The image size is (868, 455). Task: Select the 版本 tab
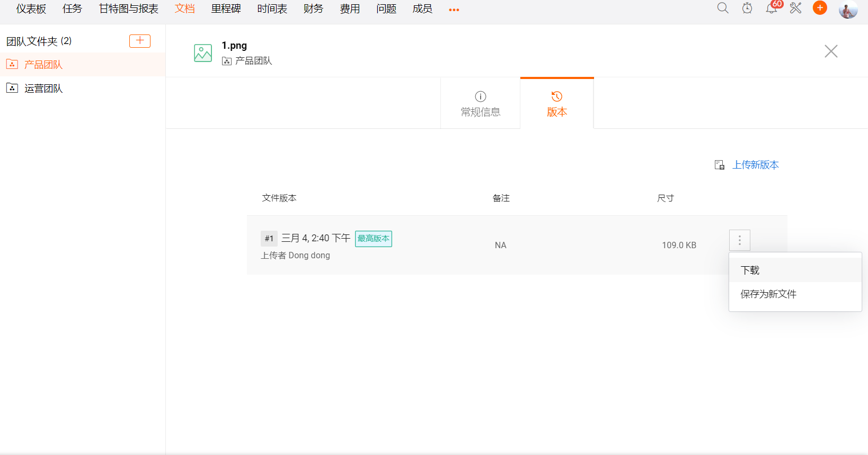click(557, 104)
